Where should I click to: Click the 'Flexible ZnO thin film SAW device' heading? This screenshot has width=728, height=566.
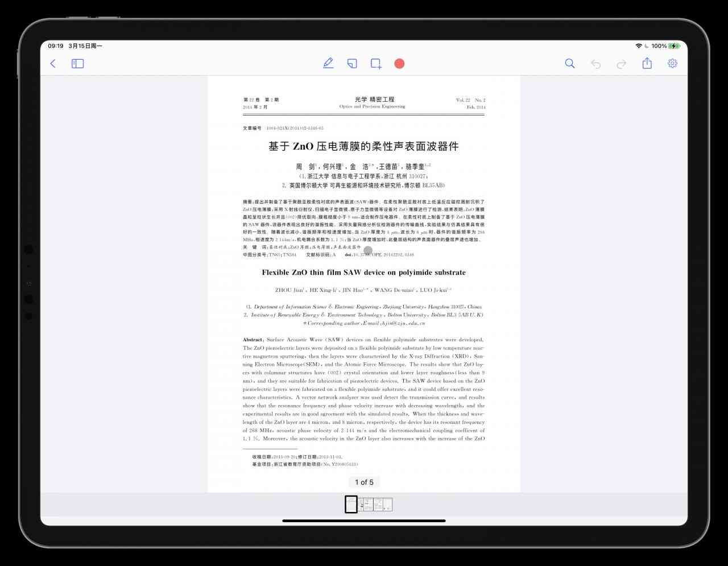pos(363,272)
